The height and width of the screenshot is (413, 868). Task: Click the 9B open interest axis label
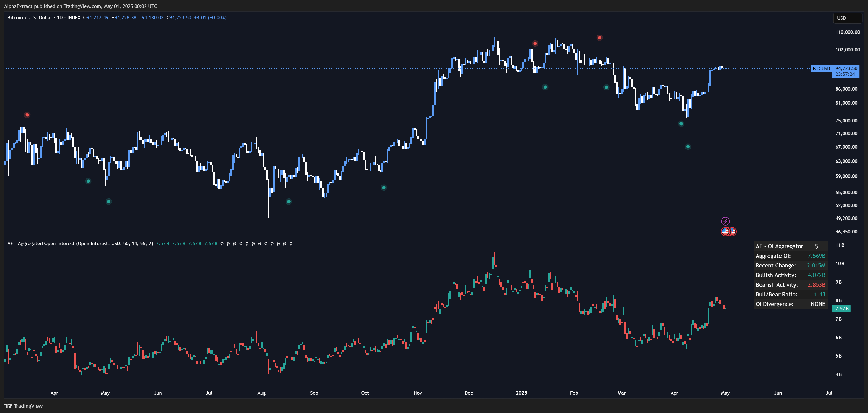pos(838,282)
